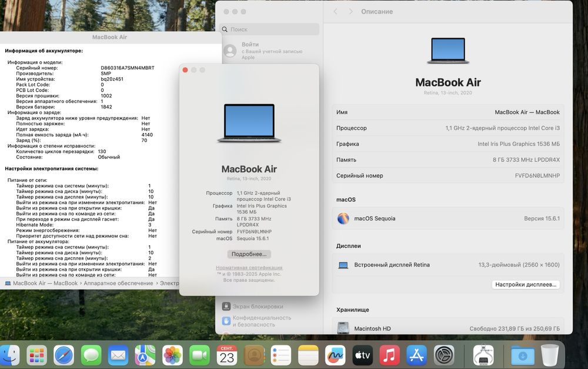
Task: Open Нормативная сертификация link
Action: (x=249, y=268)
